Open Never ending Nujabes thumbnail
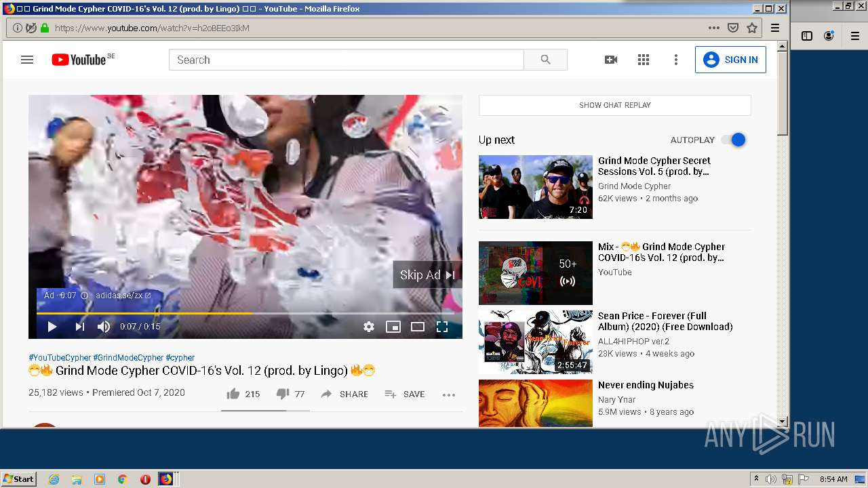 point(536,403)
